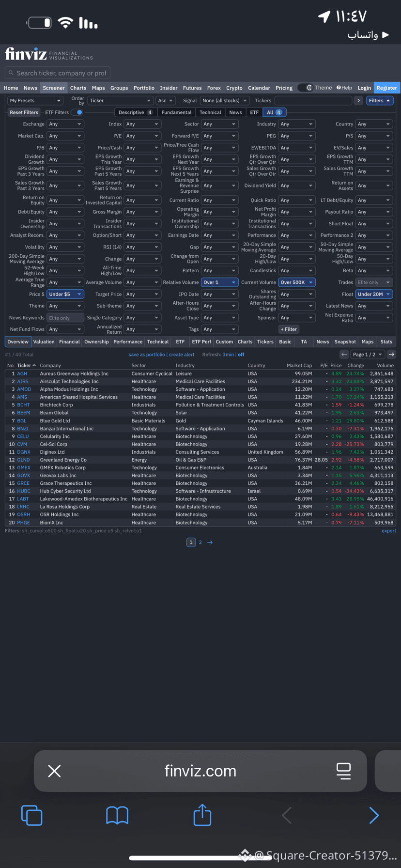Go to results page 2

pyautogui.click(x=200, y=542)
